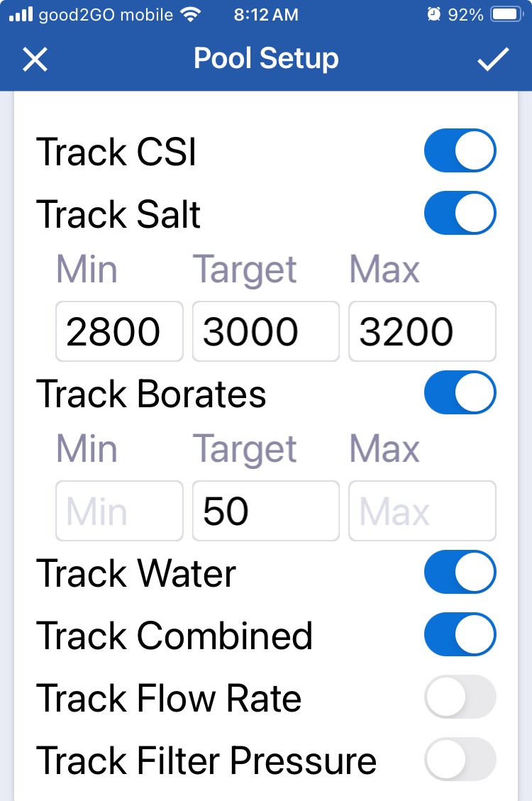Disable the Track CSI switch
Viewport: 532px width, 801px height.
[460, 150]
